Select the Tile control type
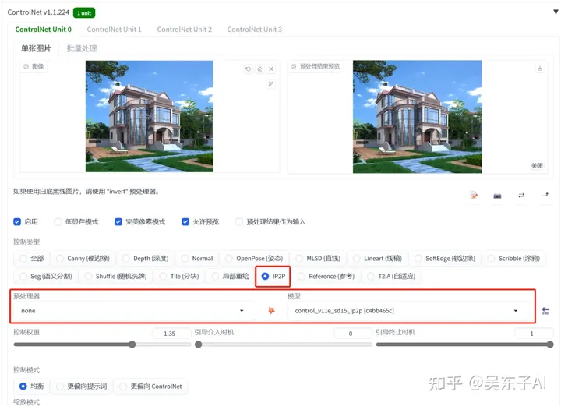The height and width of the screenshot is (406, 562). click(x=179, y=276)
